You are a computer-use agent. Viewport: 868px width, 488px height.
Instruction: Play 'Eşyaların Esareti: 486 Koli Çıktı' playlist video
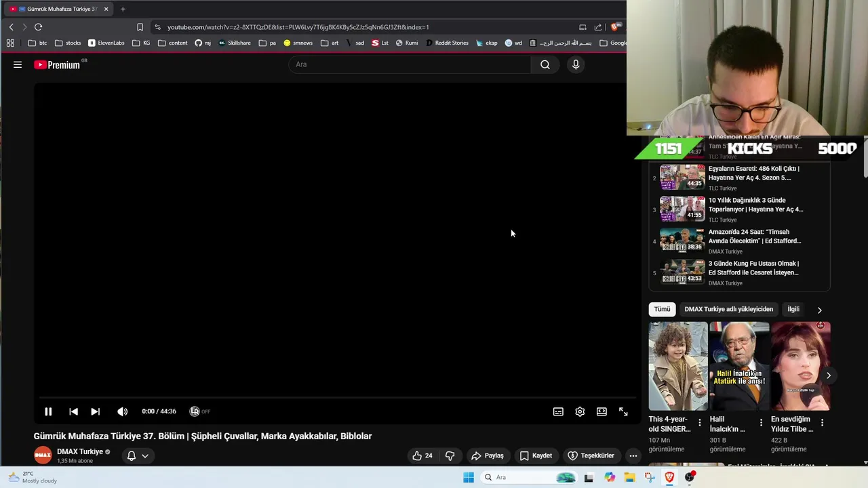click(x=741, y=178)
